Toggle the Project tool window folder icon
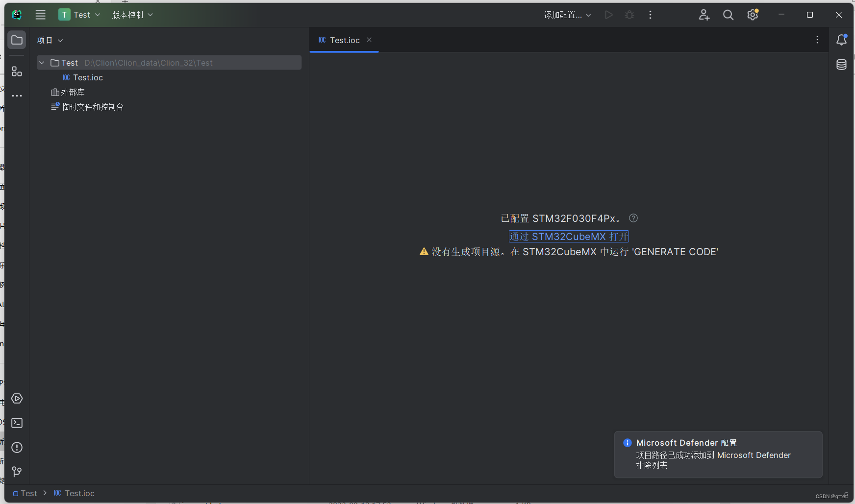The width and height of the screenshot is (855, 504). [x=17, y=40]
